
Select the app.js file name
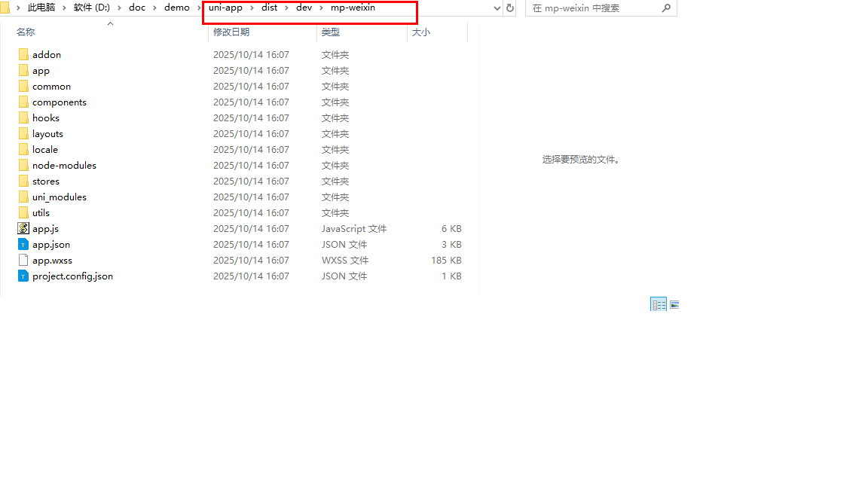(45, 228)
